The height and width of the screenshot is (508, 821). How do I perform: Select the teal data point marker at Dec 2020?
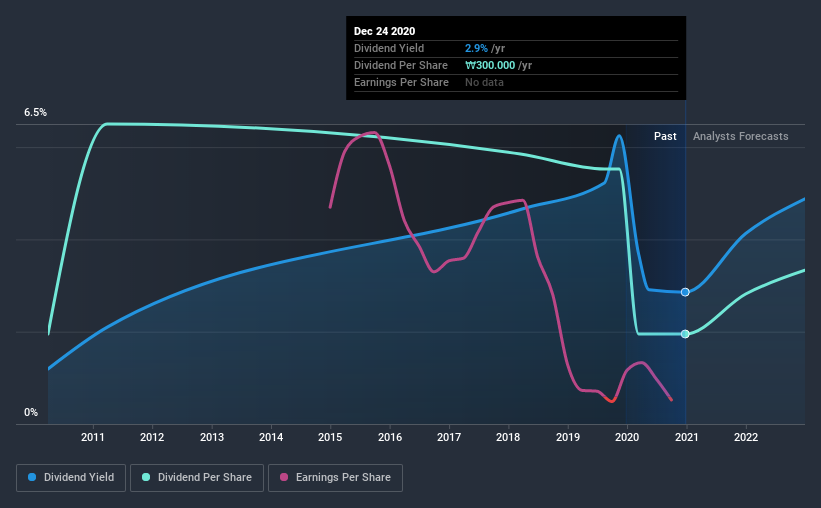tap(685, 334)
